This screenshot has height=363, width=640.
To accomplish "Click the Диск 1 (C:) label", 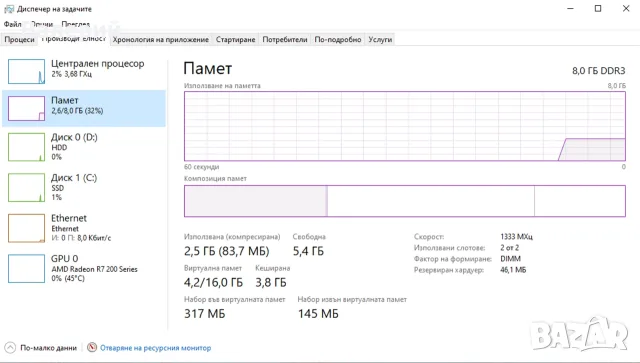I will pos(74,178).
